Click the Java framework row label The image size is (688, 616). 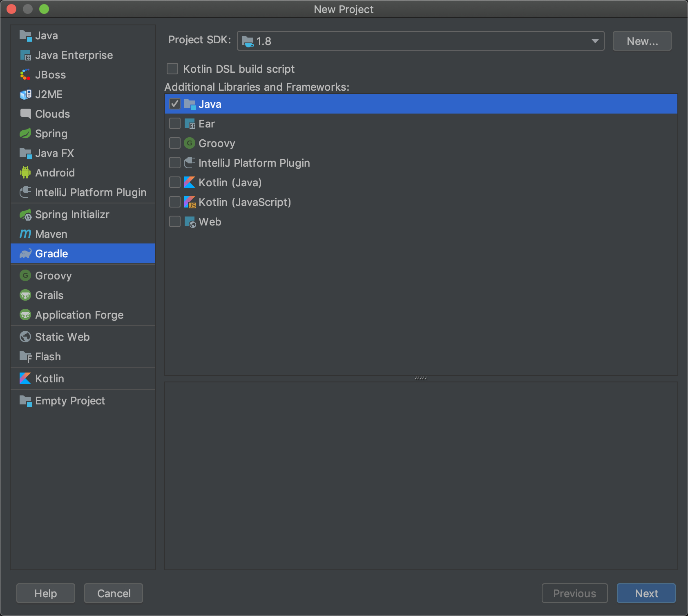coord(210,104)
